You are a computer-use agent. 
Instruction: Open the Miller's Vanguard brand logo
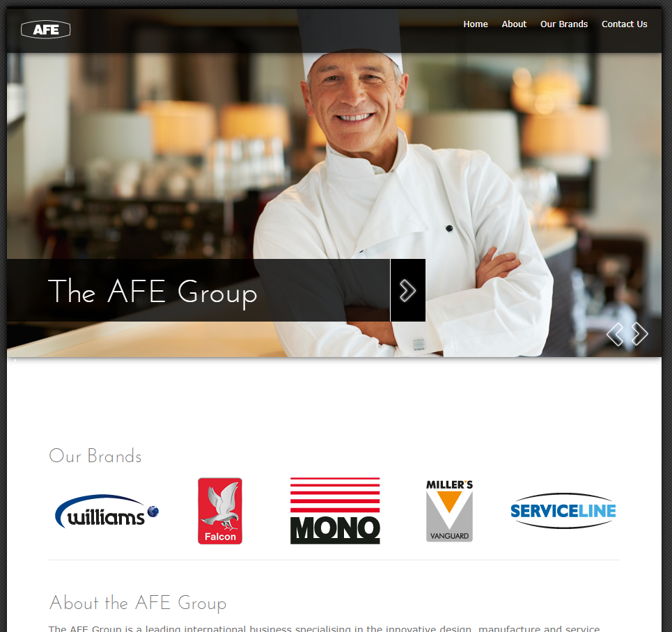pos(449,511)
